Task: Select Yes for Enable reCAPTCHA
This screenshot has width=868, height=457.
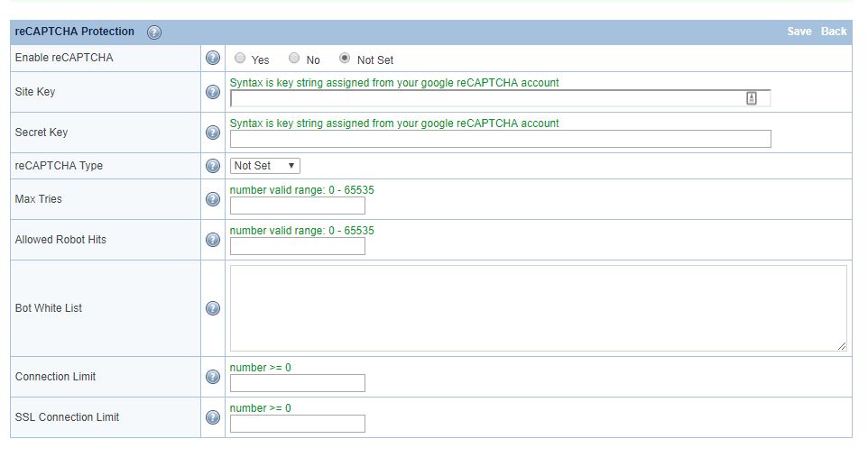Action: (240, 58)
